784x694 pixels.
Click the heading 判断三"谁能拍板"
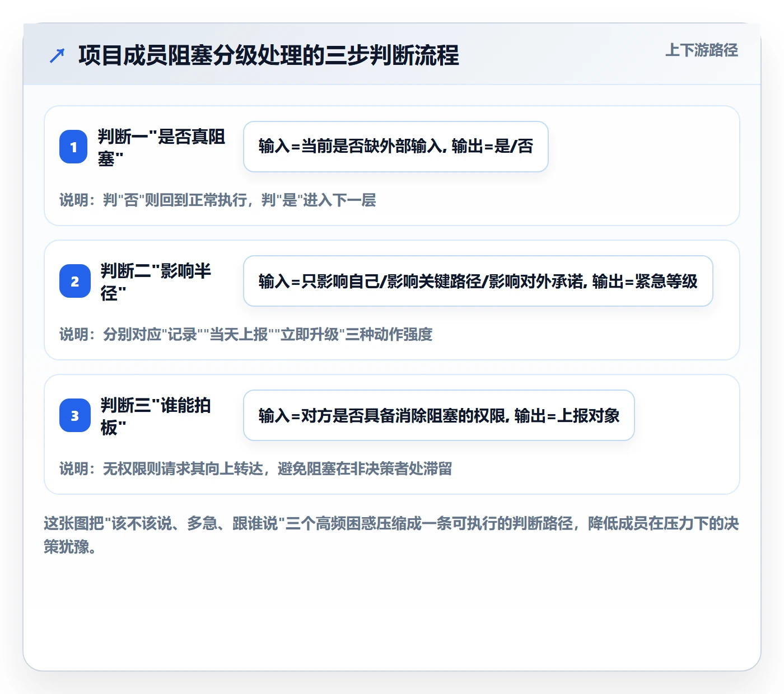tap(156, 416)
